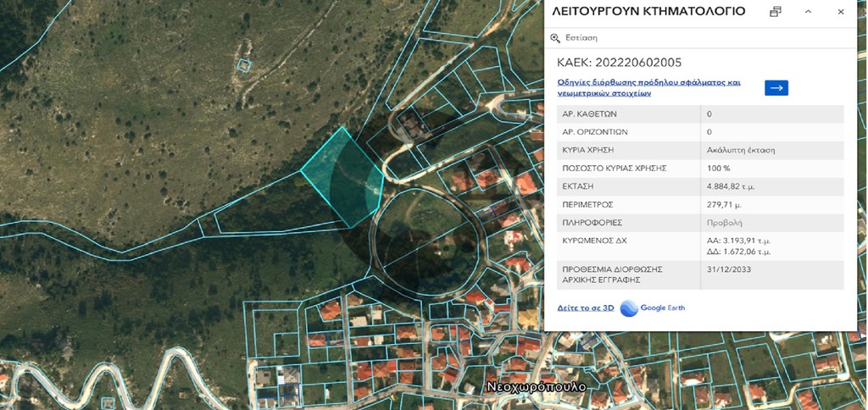The height and width of the screenshot is (410, 868).
Task: Open the Οδηγίες διόρθωσης πρόδηλου σφάλματος link
Action: tap(648, 87)
